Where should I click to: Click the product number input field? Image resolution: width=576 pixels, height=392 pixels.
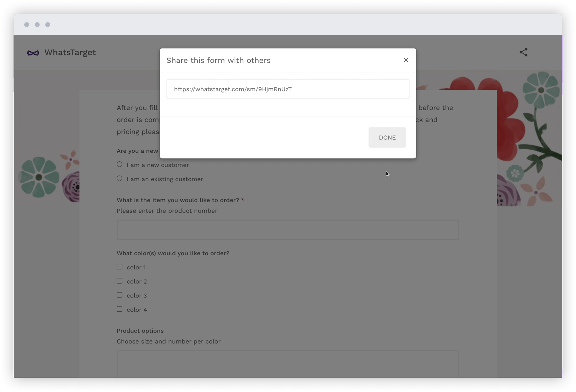(287, 230)
